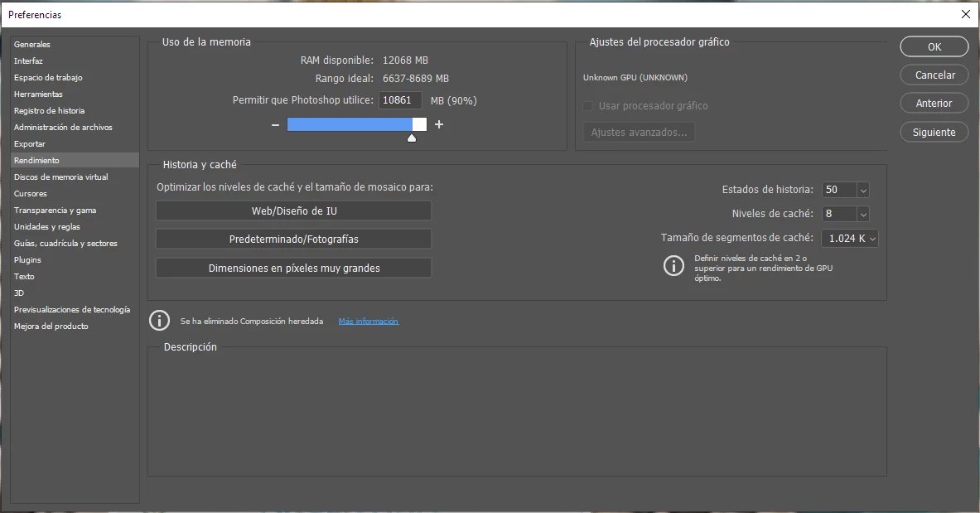The height and width of the screenshot is (513, 980).
Task: Click the Unknown GPU (UNKNOWN) label
Action: point(635,78)
